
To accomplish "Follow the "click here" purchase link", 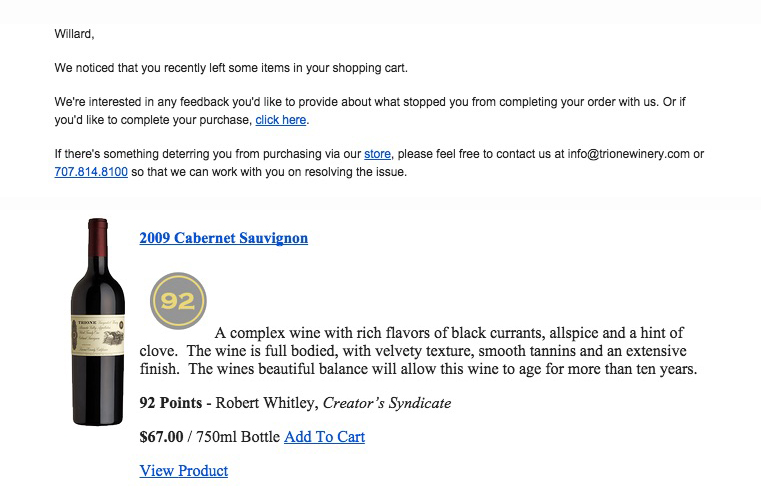I will 281,120.
